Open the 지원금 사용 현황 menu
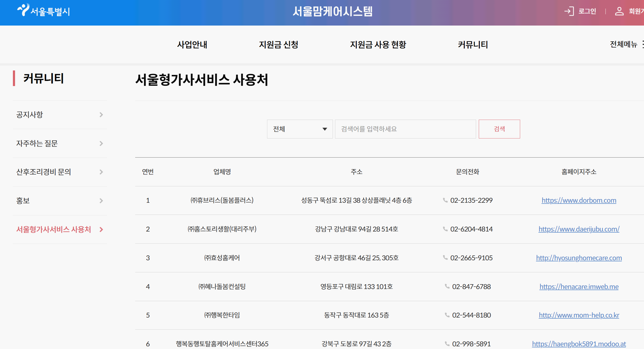The image size is (644, 349). 378,45
